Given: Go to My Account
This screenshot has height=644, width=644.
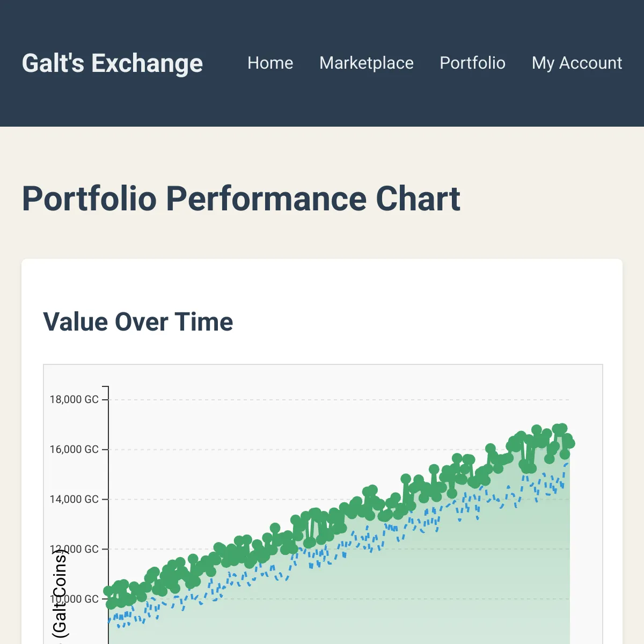Looking at the screenshot, I should pos(577,63).
